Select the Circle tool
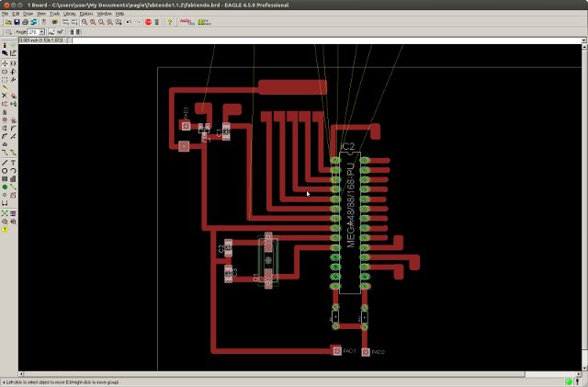The image size is (588, 387). (x=5, y=171)
